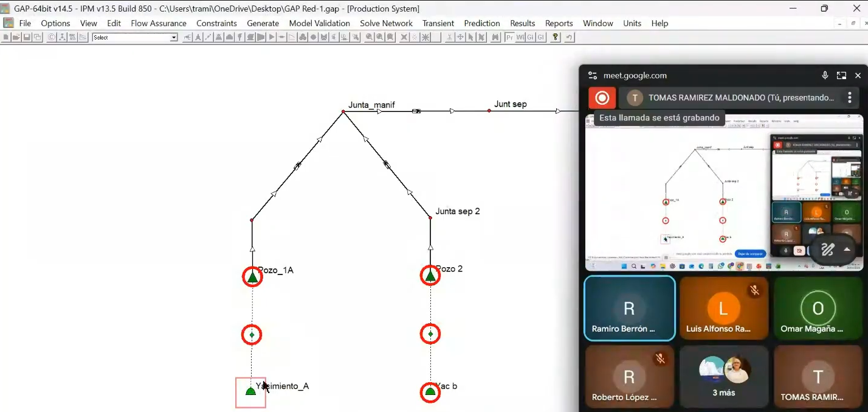Toggle the Pr view button in toolbar
The width and height of the screenshot is (868, 412).
coord(509,37)
